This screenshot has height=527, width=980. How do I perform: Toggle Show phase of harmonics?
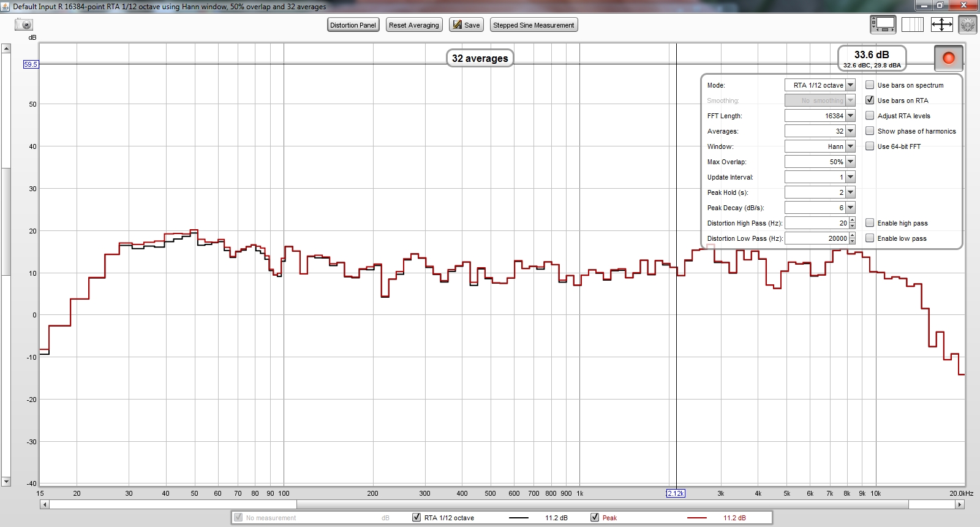[870, 131]
